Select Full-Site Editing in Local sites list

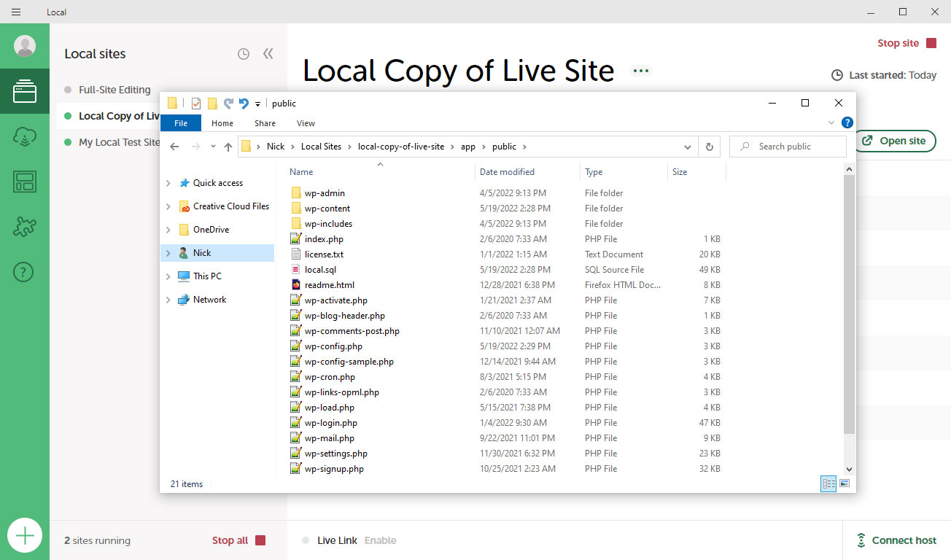(x=114, y=90)
